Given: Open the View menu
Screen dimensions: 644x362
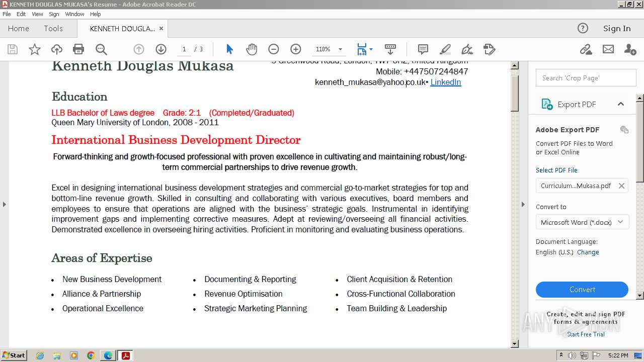Looking at the screenshot, I should (x=37, y=14).
